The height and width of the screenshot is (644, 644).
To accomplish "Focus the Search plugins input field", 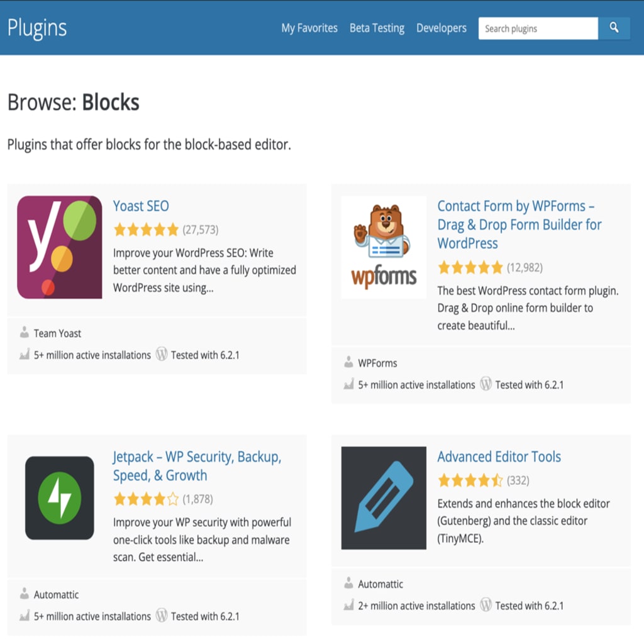I will [x=538, y=28].
